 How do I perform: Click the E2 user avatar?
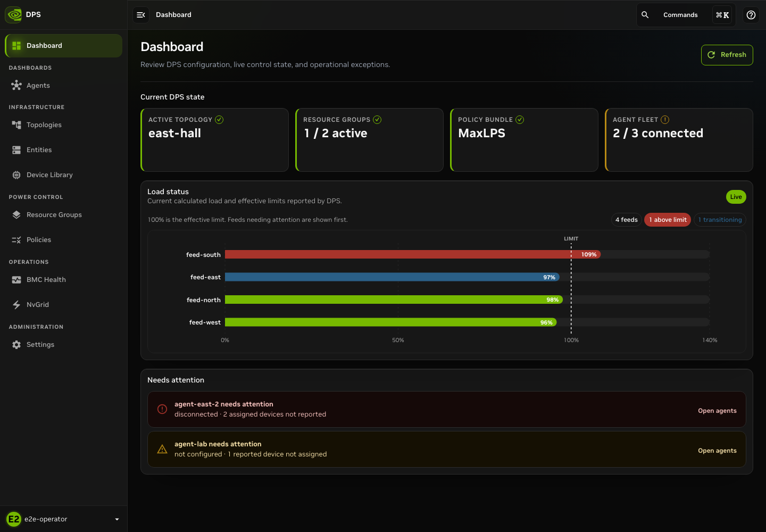pyautogui.click(x=14, y=519)
